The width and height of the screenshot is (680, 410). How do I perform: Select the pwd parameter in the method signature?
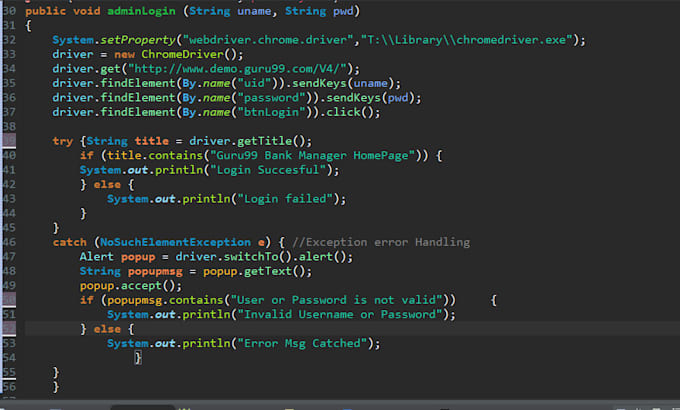pos(343,11)
